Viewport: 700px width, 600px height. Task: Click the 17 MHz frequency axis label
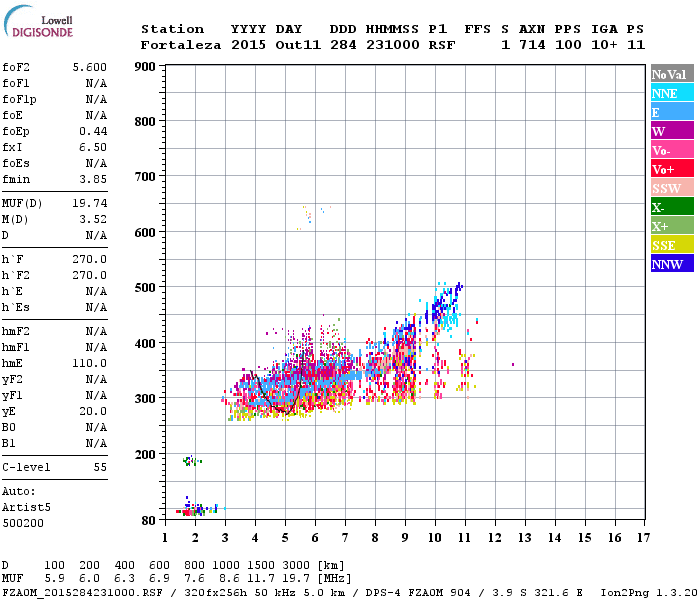(x=643, y=538)
